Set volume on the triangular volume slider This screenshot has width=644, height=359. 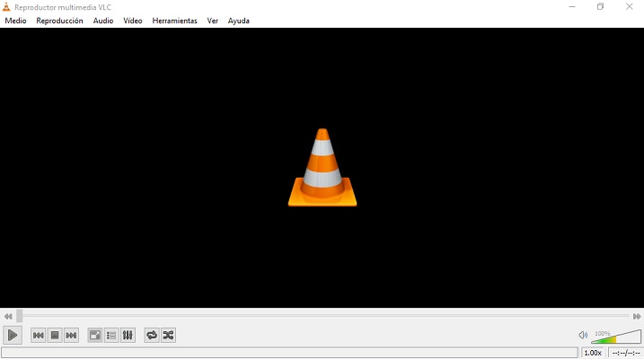tap(616, 337)
